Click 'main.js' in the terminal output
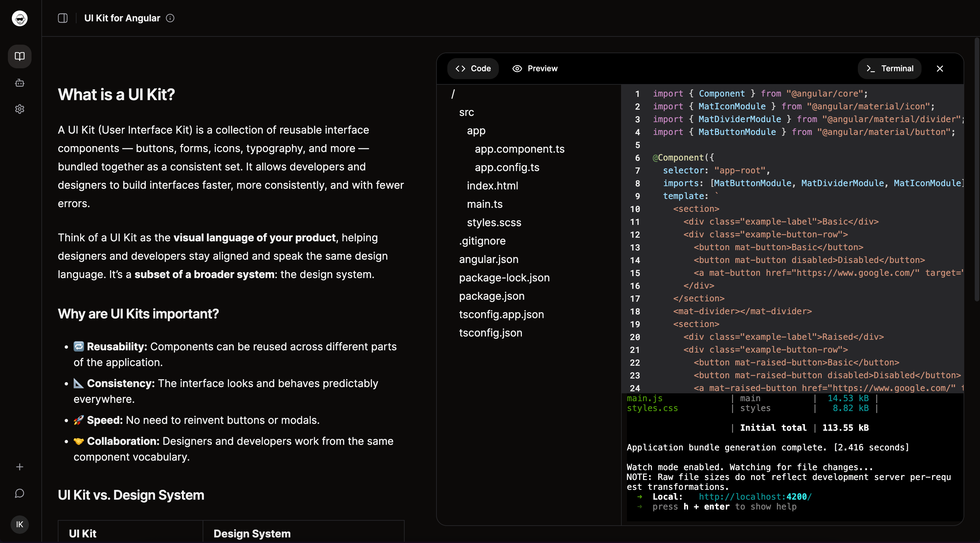 pos(644,398)
